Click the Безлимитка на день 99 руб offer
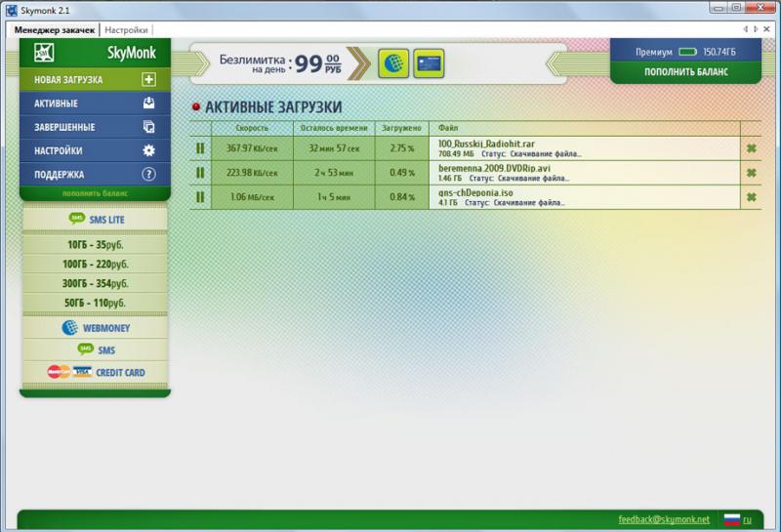Image resolution: width=781 pixels, height=532 pixels. click(x=280, y=63)
